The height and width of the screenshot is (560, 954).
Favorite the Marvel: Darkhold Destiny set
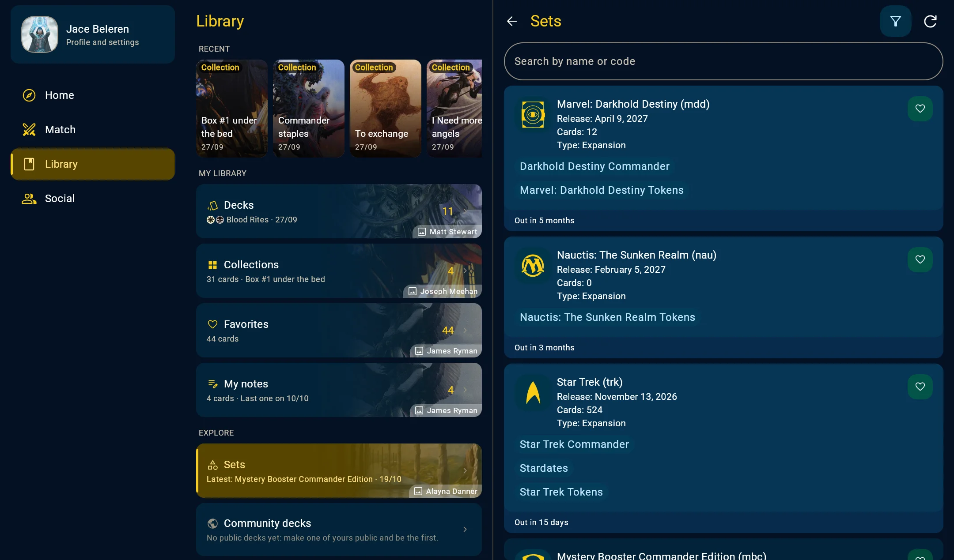[x=920, y=109]
